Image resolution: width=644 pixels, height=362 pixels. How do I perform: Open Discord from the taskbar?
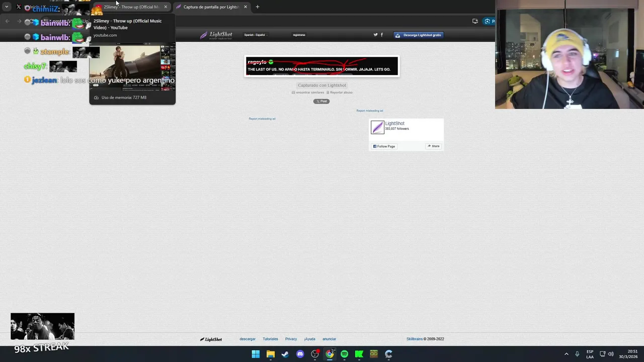pyautogui.click(x=300, y=354)
